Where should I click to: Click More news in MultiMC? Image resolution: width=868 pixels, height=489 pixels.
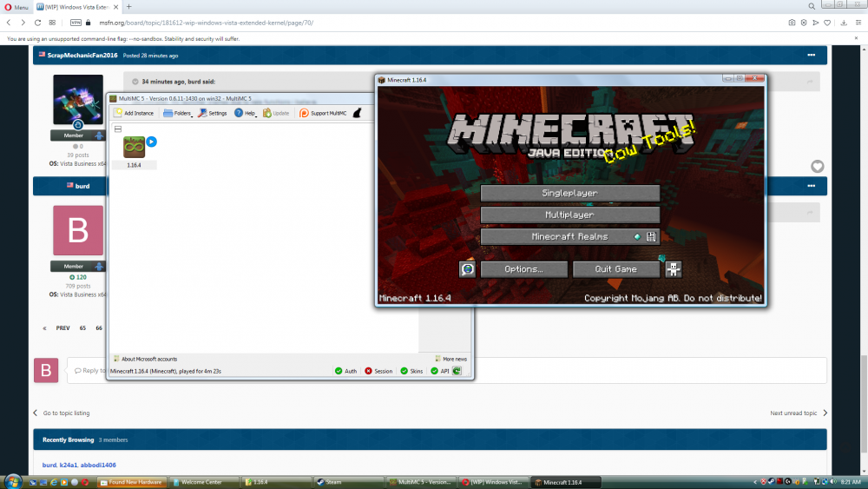450,359
